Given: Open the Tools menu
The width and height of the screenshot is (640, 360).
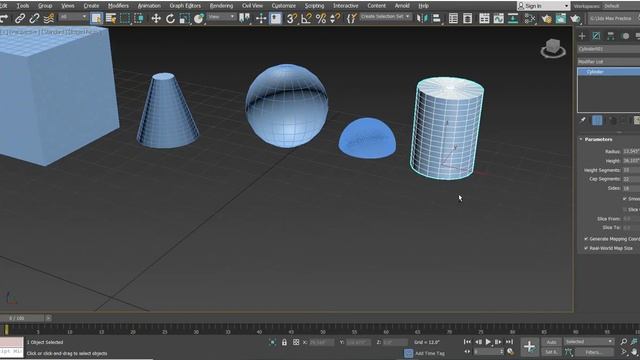Looking at the screenshot, I should 23,6.
